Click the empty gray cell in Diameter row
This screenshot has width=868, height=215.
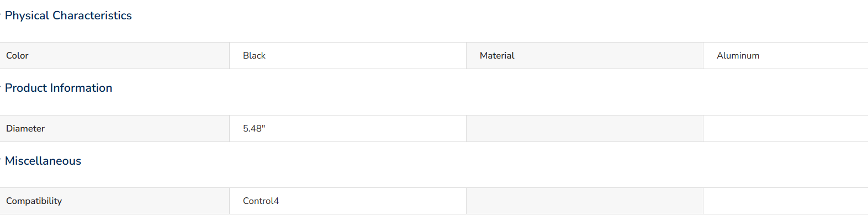tap(585, 129)
